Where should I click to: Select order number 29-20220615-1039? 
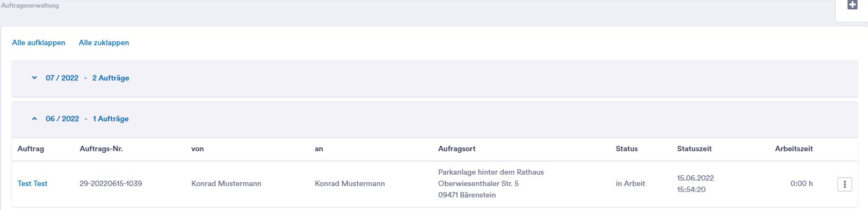(x=111, y=183)
